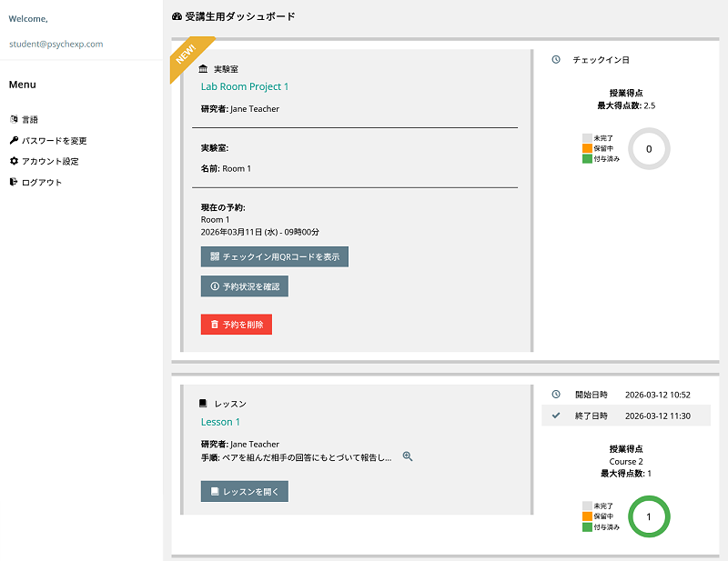Image resolution: width=728 pixels, height=561 pixels.
Task: Click the magnifier icon after the 手順 description
Action: pyautogui.click(x=407, y=456)
